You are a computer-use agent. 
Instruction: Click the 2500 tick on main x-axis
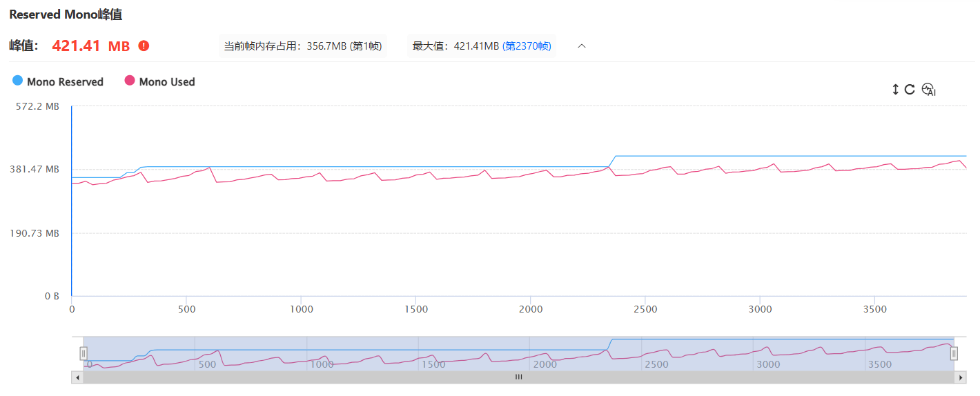(x=645, y=309)
